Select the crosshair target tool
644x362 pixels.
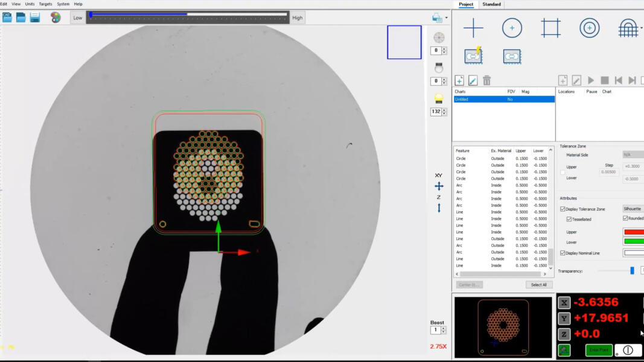point(473,28)
